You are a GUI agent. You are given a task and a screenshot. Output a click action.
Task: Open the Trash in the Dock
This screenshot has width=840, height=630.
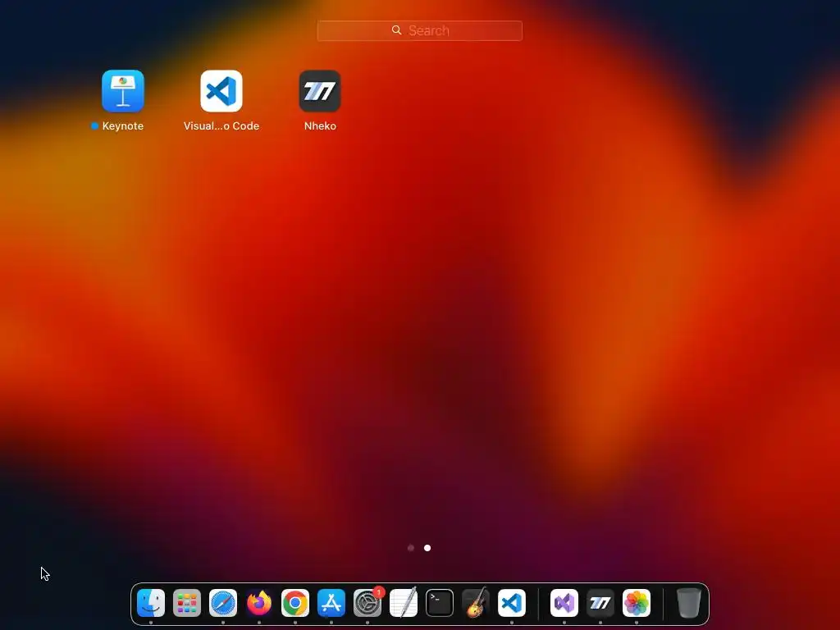click(689, 603)
